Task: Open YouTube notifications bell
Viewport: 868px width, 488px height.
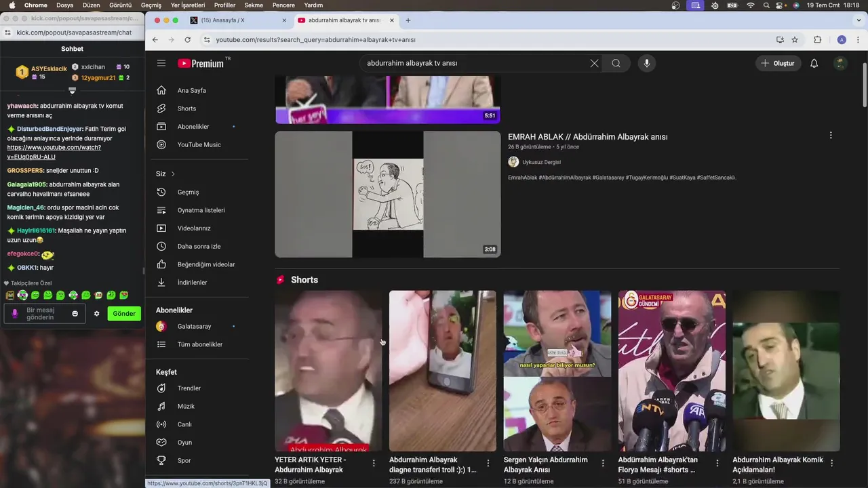Action: (814, 63)
